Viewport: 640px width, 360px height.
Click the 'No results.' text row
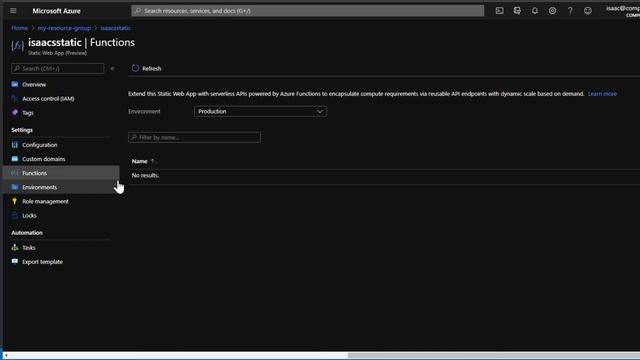pos(145,176)
